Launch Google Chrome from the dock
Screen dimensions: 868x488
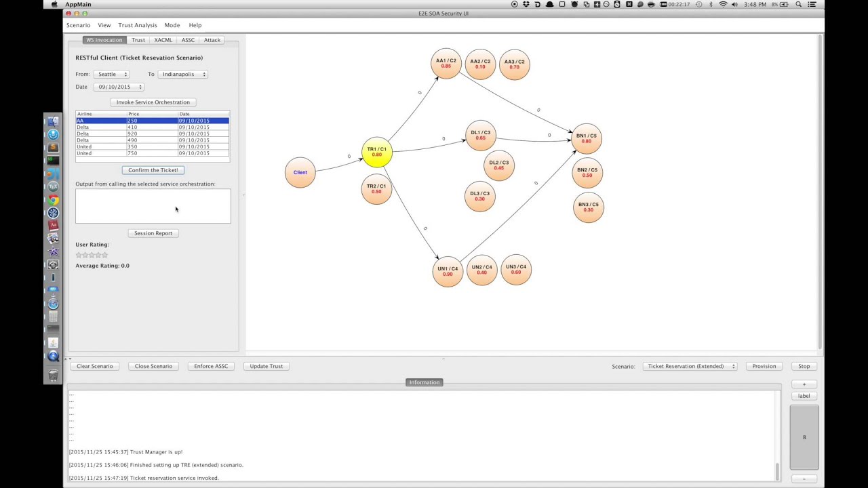tap(53, 200)
